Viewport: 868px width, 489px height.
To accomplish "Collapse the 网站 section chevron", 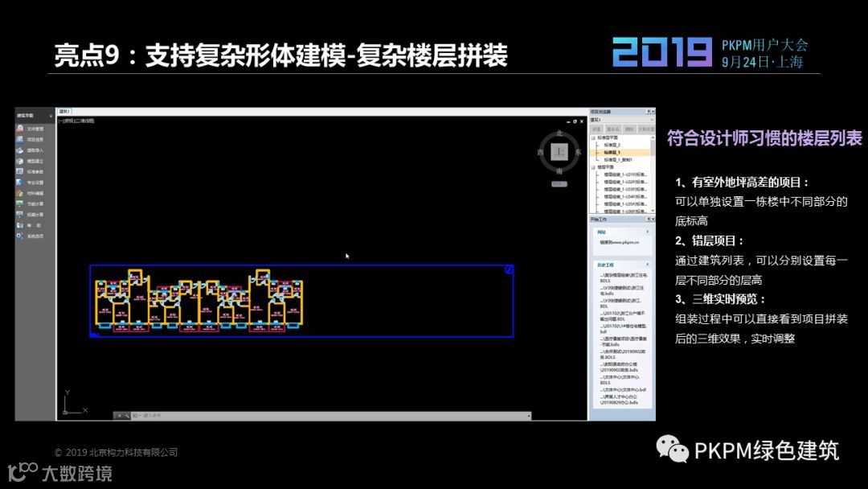I will 647,232.
